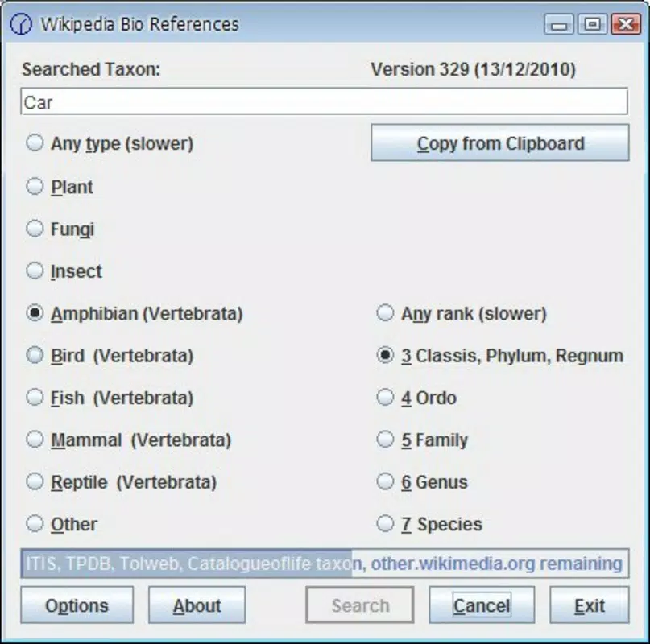650x644 pixels.
Task: Focus the Searched Taxon input field
Action: (x=324, y=101)
